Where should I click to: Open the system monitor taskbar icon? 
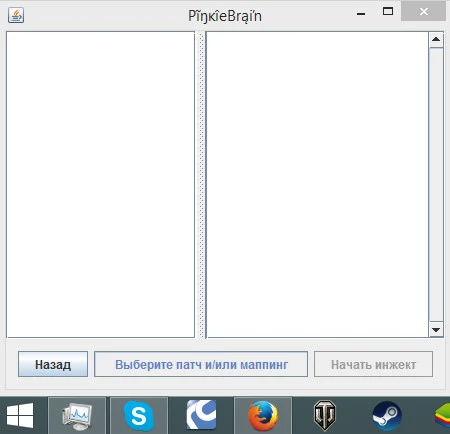point(77,416)
